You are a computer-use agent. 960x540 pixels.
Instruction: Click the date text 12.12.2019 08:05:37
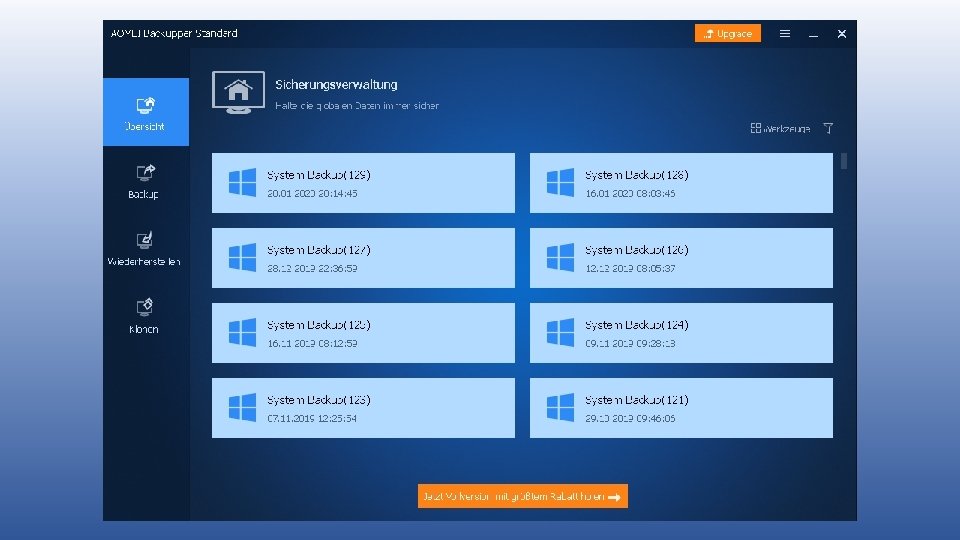click(630, 268)
